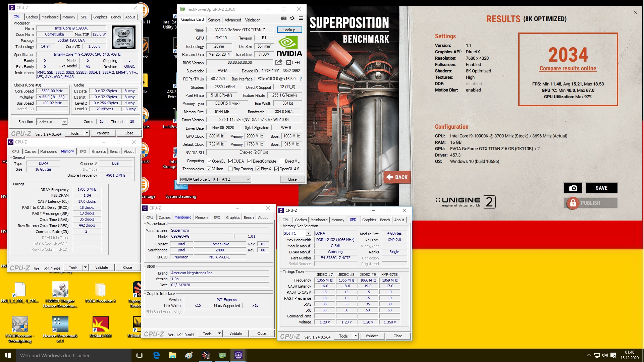Click the Superposition BACK arrow button

pyautogui.click(x=397, y=177)
